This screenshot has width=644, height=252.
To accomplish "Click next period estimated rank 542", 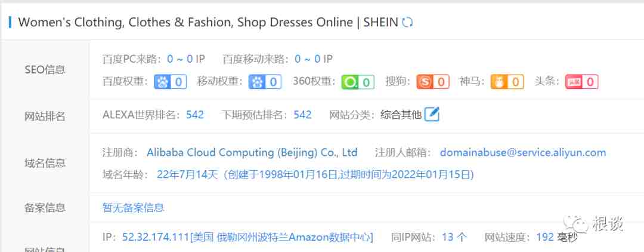I will (x=302, y=115).
